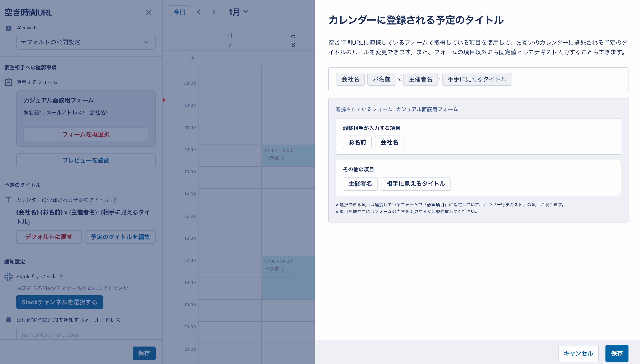Click プレビューを確認 button

point(86,160)
